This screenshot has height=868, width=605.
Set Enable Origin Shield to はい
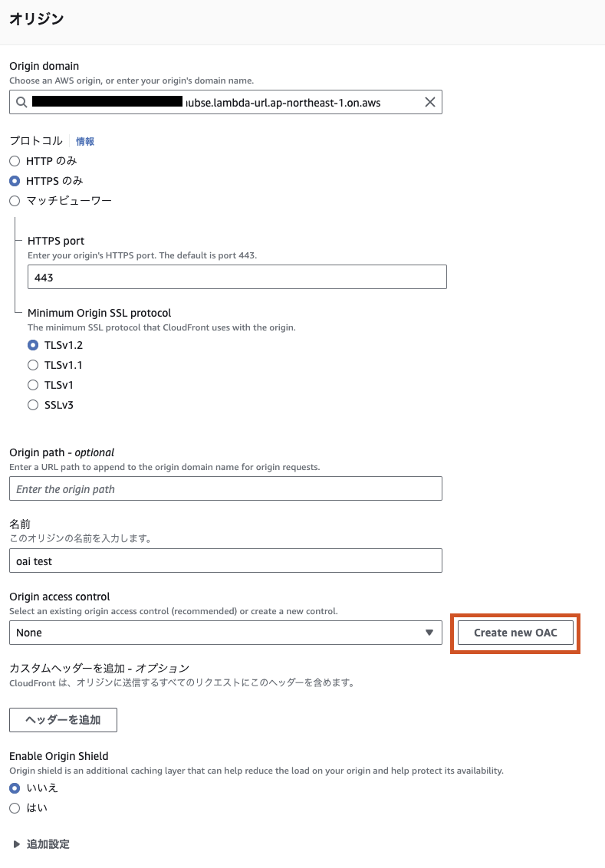tap(15, 808)
